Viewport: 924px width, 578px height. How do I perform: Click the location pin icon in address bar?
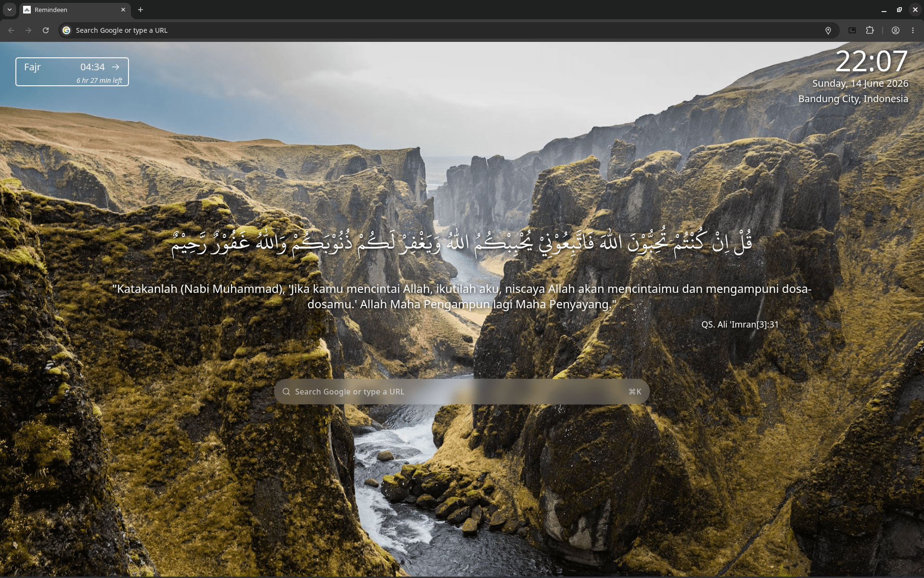coord(828,30)
